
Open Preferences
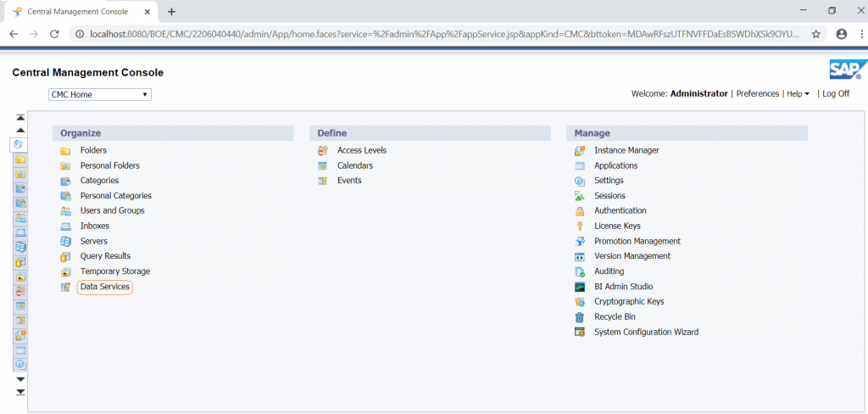[x=757, y=93]
